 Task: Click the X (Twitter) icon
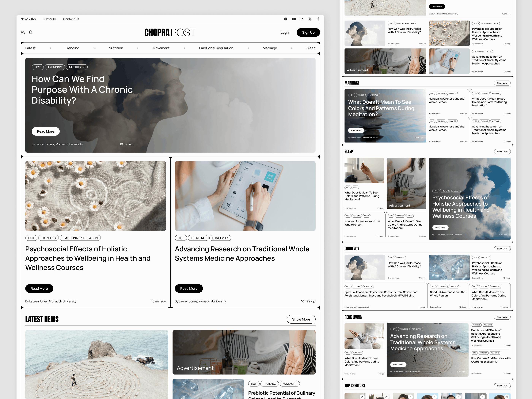pos(310,19)
